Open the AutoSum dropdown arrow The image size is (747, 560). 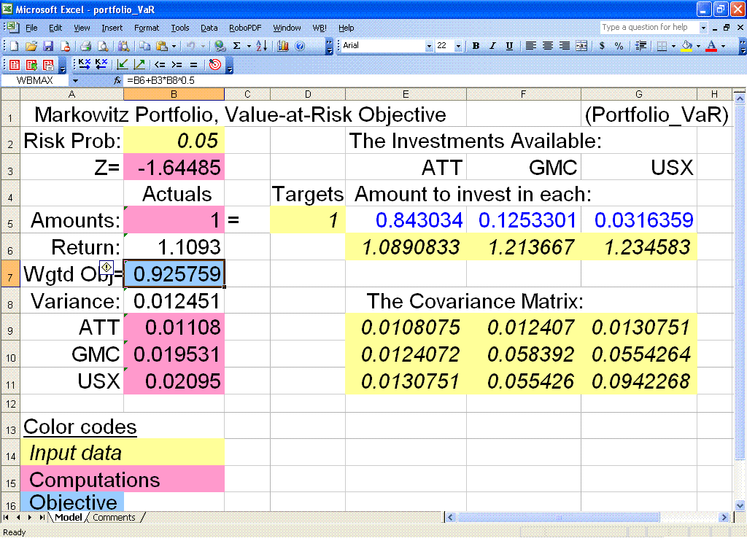click(249, 46)
